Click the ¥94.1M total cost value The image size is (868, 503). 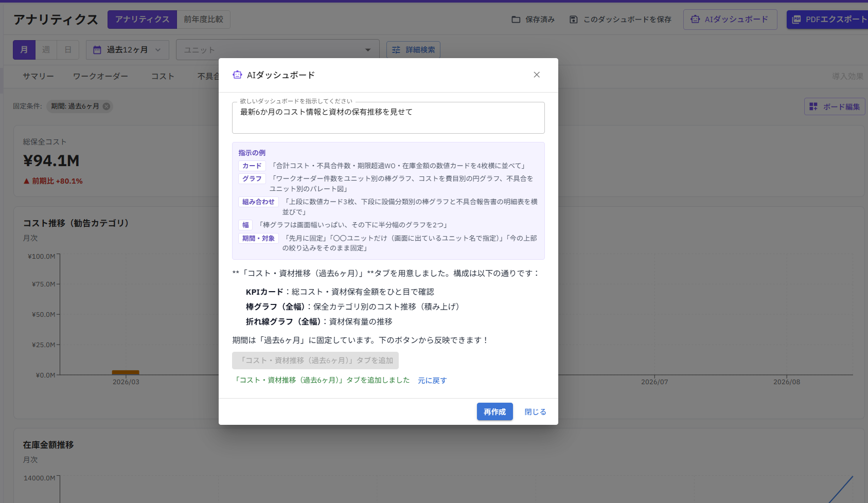pyautogui.click(x=51, y=160)
